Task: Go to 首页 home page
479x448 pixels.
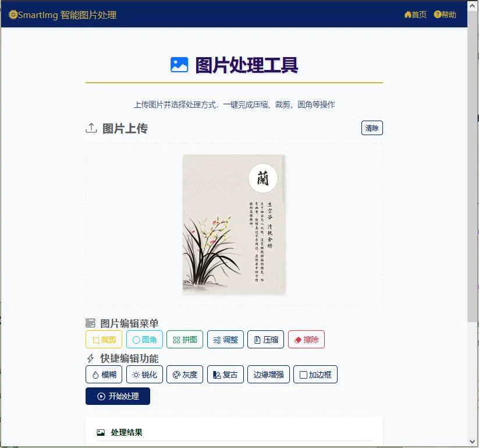Action: point(415,15)
